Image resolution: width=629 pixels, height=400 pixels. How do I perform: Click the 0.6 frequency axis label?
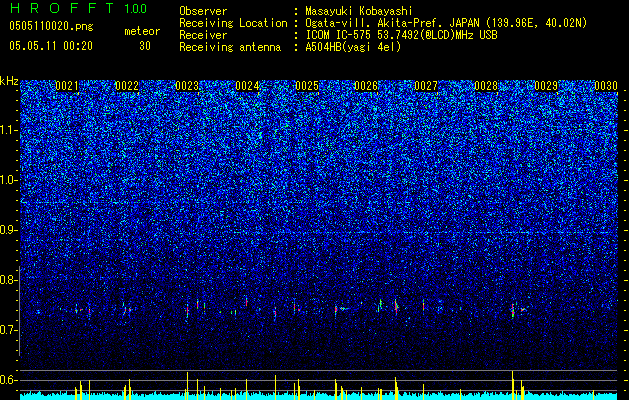point(9,380)
